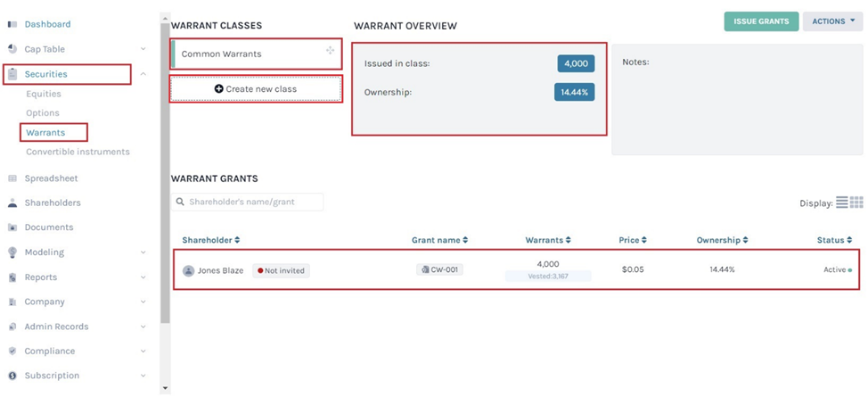
Task: Click the Modeling lightbulb icon
Action: [x=12, y=252]
